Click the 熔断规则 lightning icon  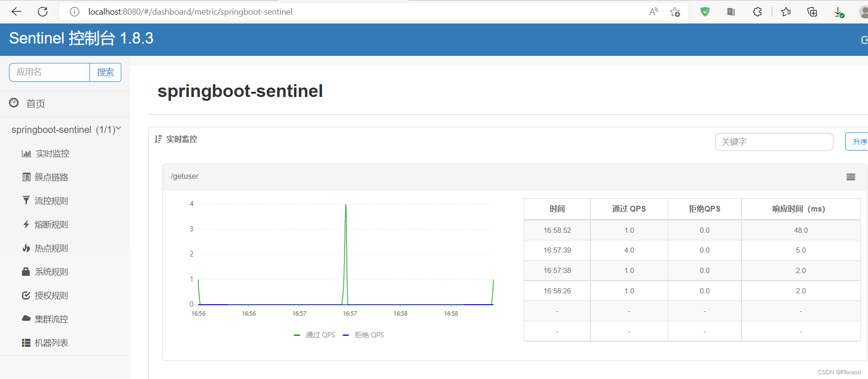pos(26,224)
